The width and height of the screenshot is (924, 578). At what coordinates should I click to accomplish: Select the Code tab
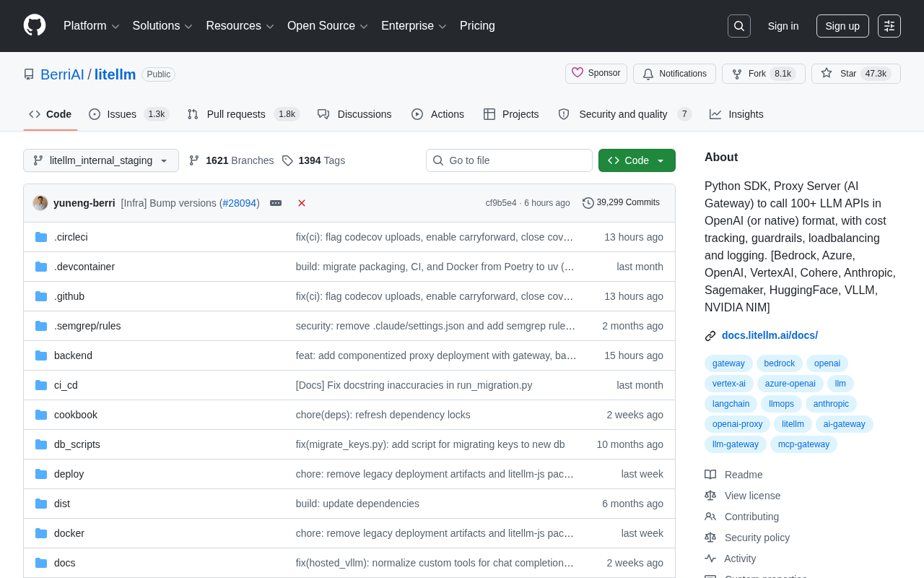click(51, 114)
